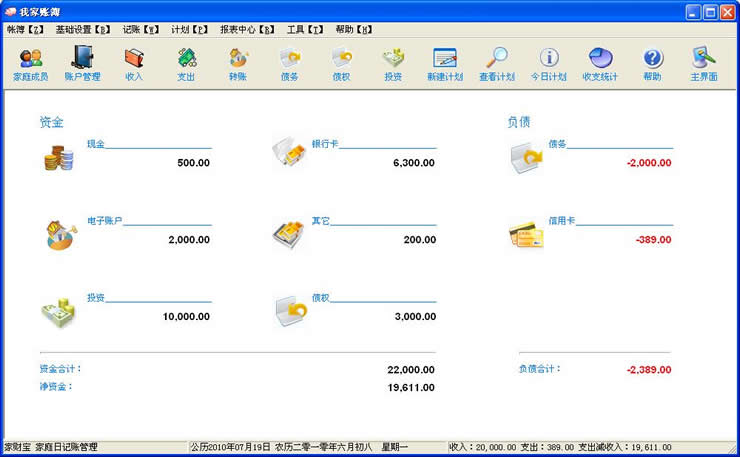
Task: Click the investment amount 10,000.00
Action: [x=186, y=316]
